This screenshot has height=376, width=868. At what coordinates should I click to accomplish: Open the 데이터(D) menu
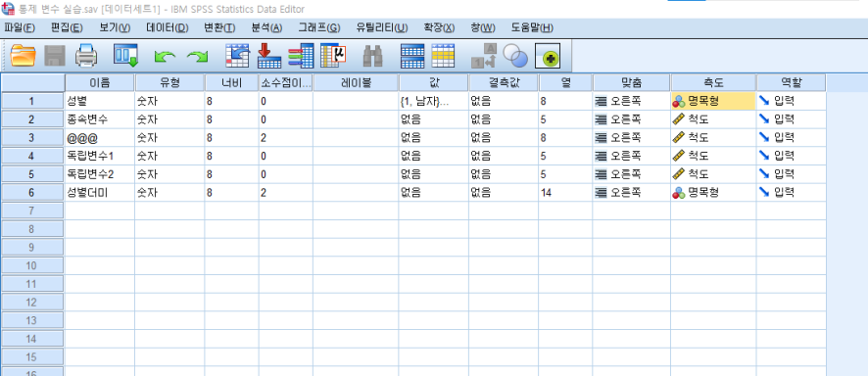point(168,27)
